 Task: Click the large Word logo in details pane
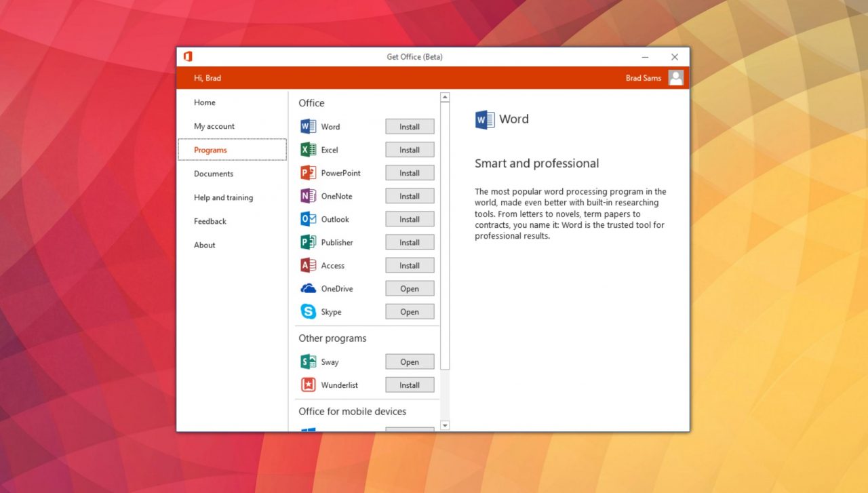[x=485, y=119]
